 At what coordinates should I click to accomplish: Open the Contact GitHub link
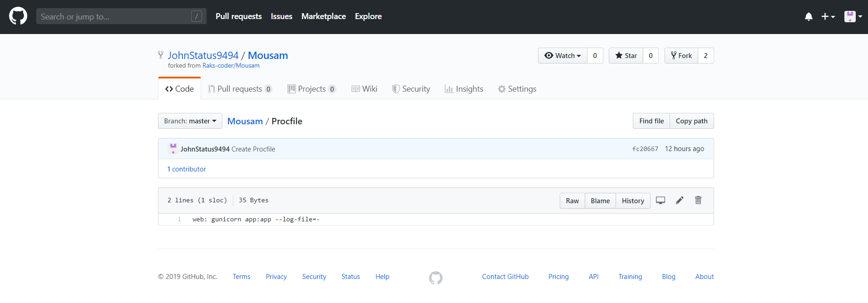tap(505, 277)
